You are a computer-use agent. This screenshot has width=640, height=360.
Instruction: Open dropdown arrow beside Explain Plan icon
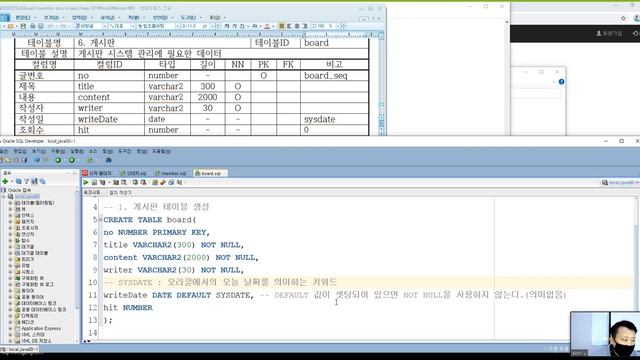pyautogui.click(x=109, y=182)
